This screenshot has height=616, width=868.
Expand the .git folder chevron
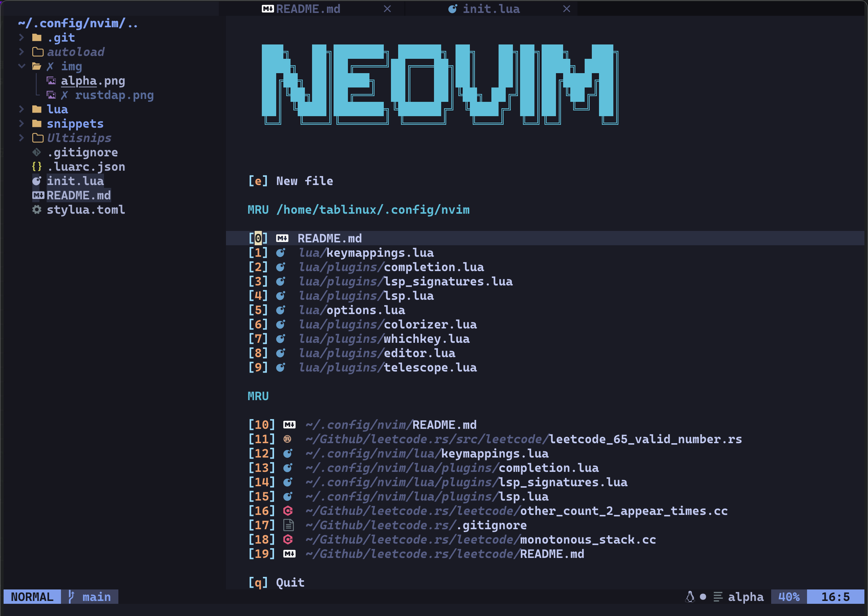(x=22, y=38)
